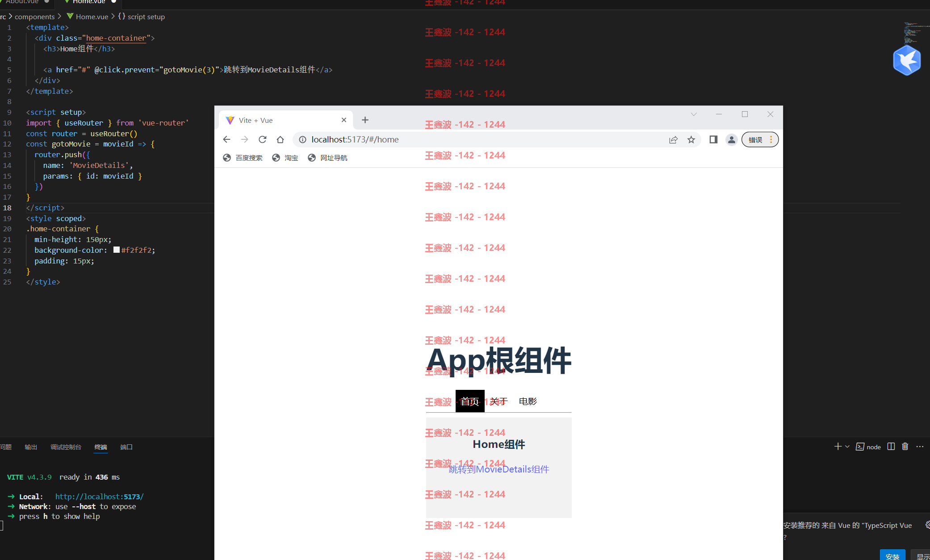This screenshot has width=930, height=560.
Task: Open the 输出 panel tab
Action: pyautogui.click(x=31, y=447)
